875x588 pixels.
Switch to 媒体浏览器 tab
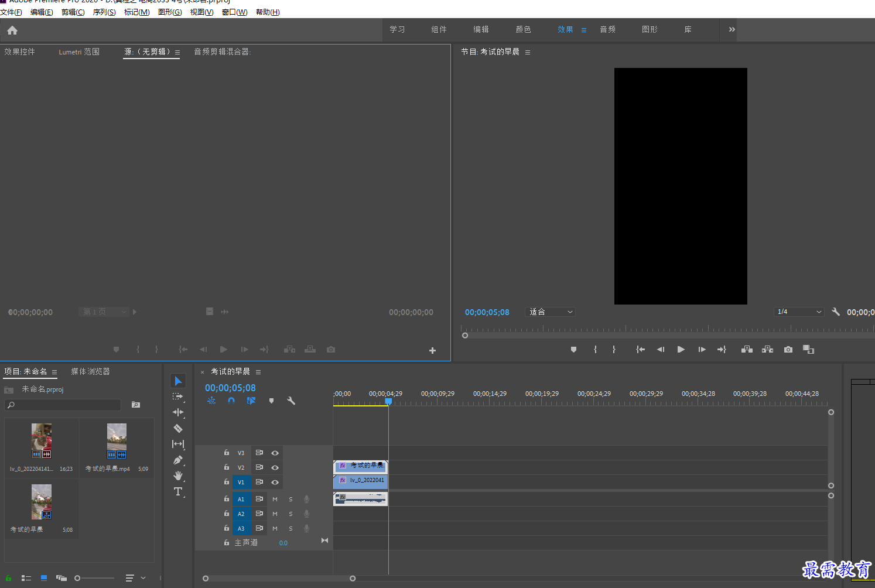point(90,371)
